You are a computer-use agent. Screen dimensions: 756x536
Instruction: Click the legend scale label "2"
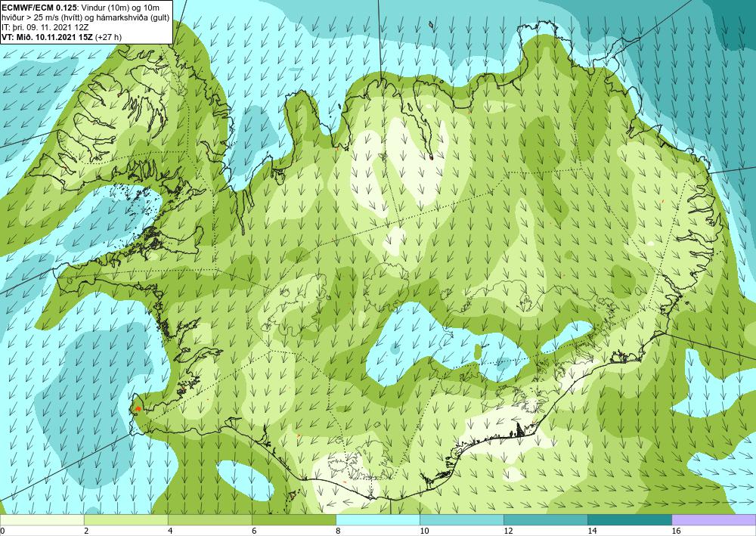pos(86,531)
